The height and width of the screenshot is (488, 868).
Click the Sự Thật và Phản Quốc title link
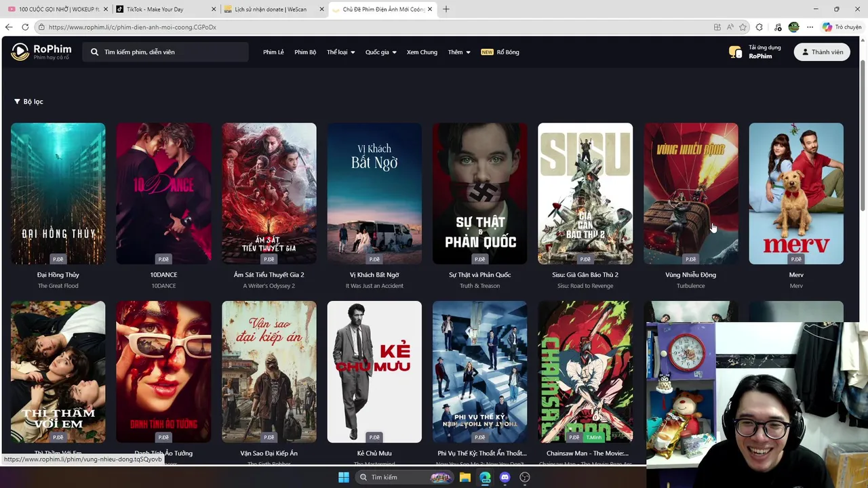(480, 274)
